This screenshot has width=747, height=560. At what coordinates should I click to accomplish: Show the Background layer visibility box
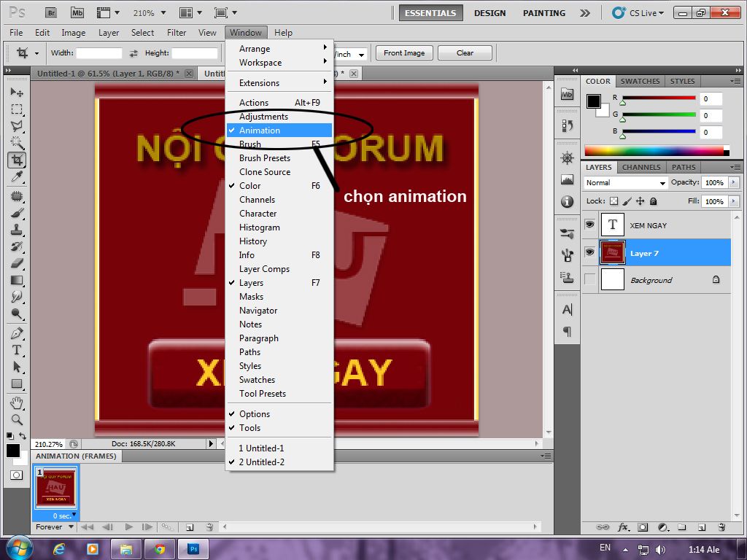click(589, 279)
